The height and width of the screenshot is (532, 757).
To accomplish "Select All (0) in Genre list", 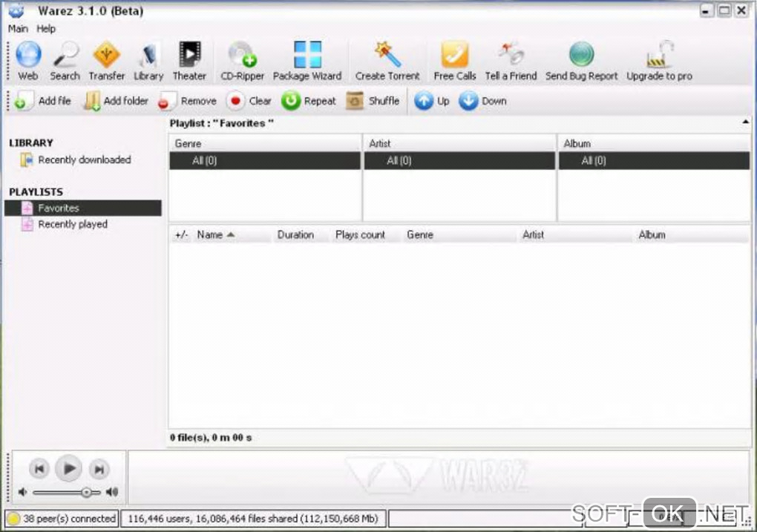I will (265, 161).
